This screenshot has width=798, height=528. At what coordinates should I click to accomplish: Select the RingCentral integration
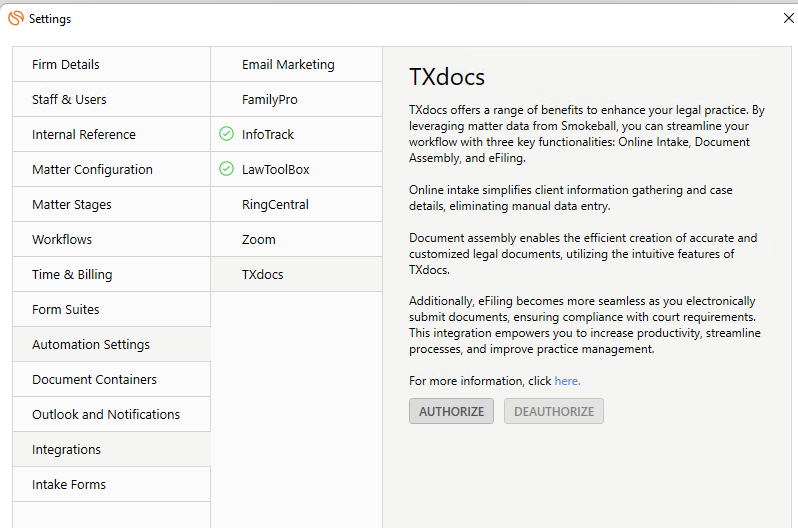point(297,204)
